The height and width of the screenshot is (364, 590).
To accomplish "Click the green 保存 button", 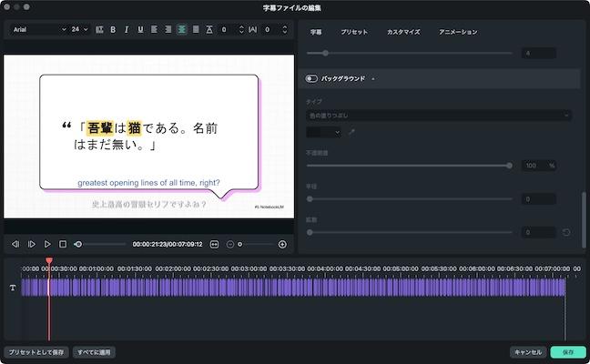I will coord(568,352).
